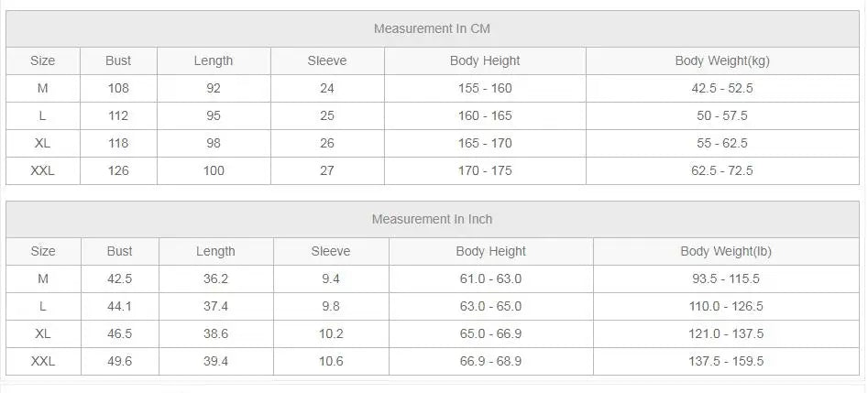Click the 49.6 bust value
Screen dimensions: 868x393
tap(119, 362)
